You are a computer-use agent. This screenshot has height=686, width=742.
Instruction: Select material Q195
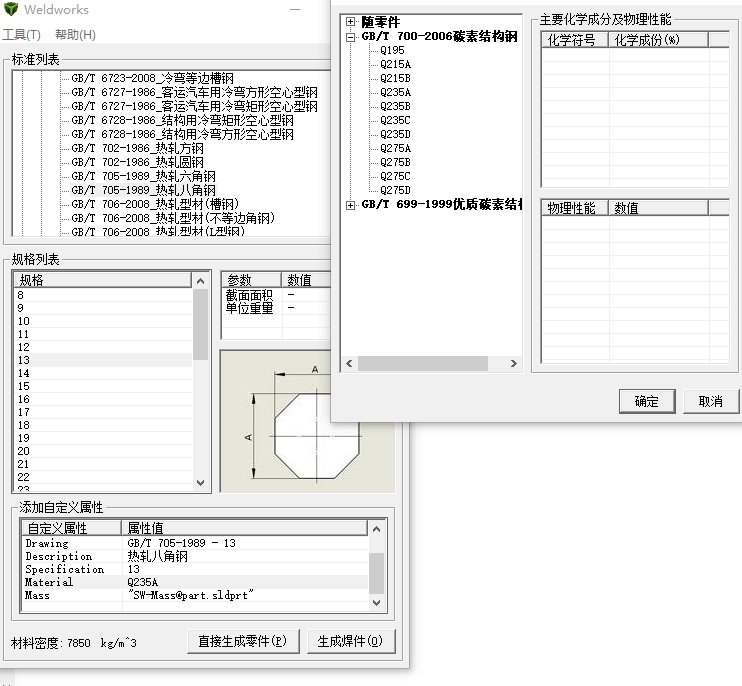coord(392,50)
